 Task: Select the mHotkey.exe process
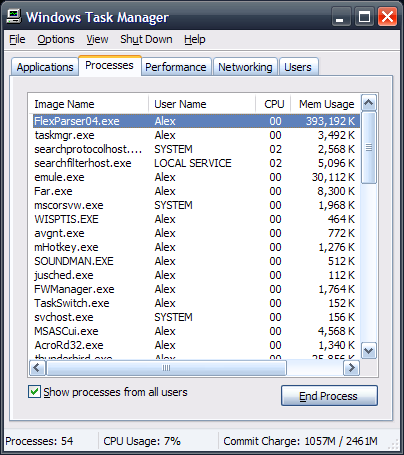(196, 247)
